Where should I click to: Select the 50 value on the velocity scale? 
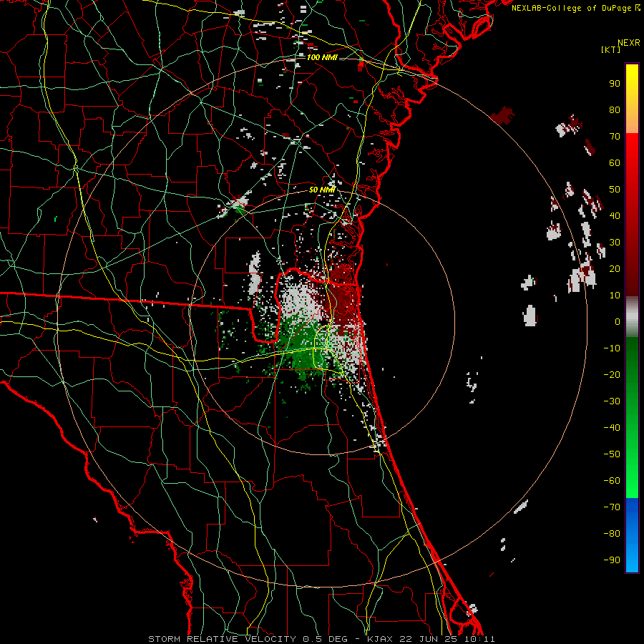[x=615, y=190]
